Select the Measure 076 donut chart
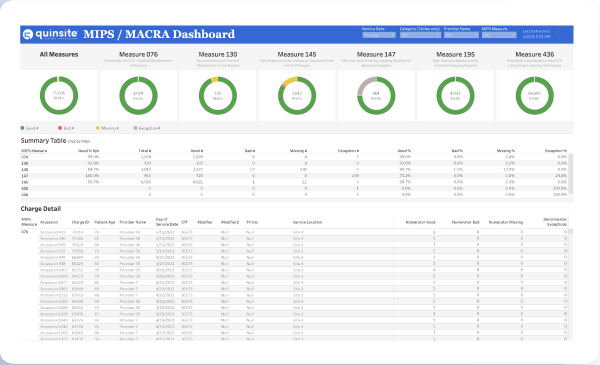Screen dimensions: 600x365 tap(138, 95)
